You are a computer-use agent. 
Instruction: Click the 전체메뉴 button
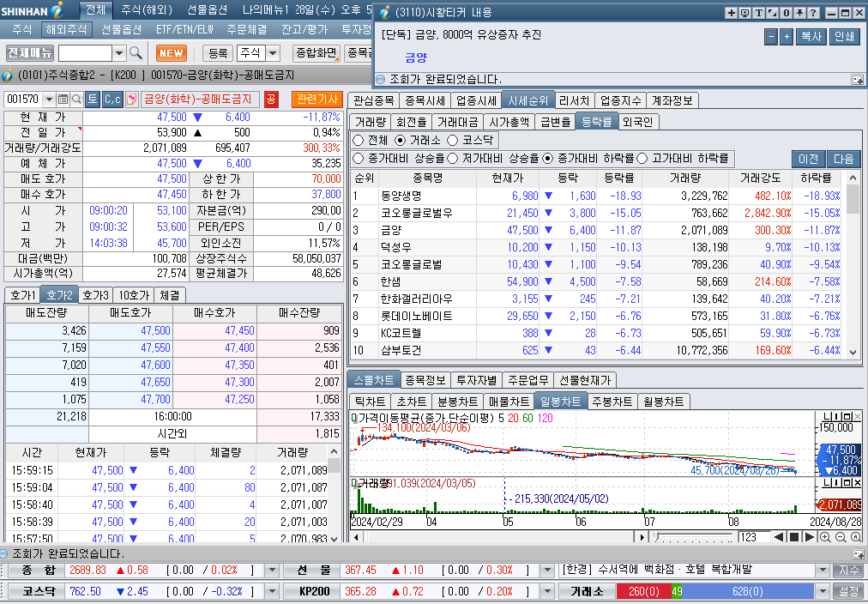click(x=30, y=53)
